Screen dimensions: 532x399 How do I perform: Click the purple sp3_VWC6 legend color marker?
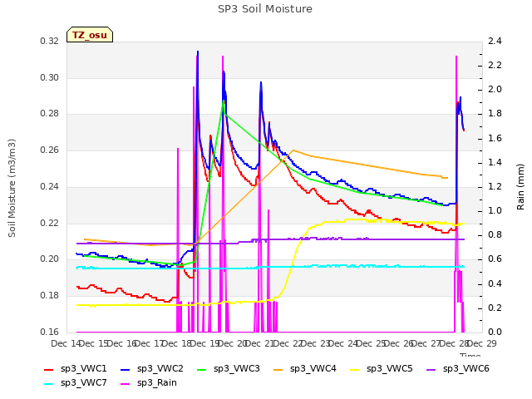pyautogui.click(x=431, y=369)
